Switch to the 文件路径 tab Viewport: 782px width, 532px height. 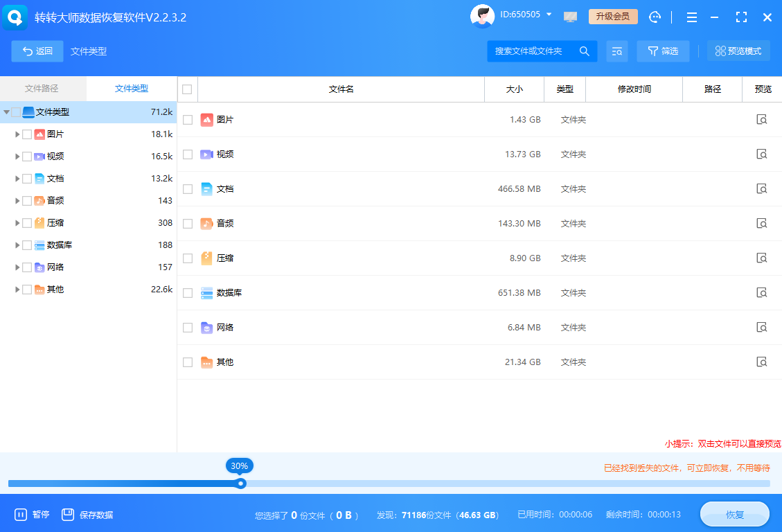[42, 89]
